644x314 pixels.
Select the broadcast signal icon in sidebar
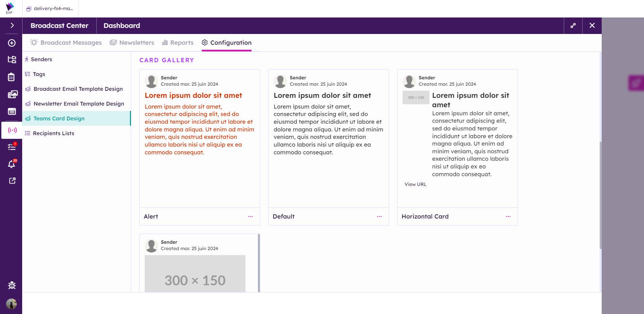(x=12, y=130)
